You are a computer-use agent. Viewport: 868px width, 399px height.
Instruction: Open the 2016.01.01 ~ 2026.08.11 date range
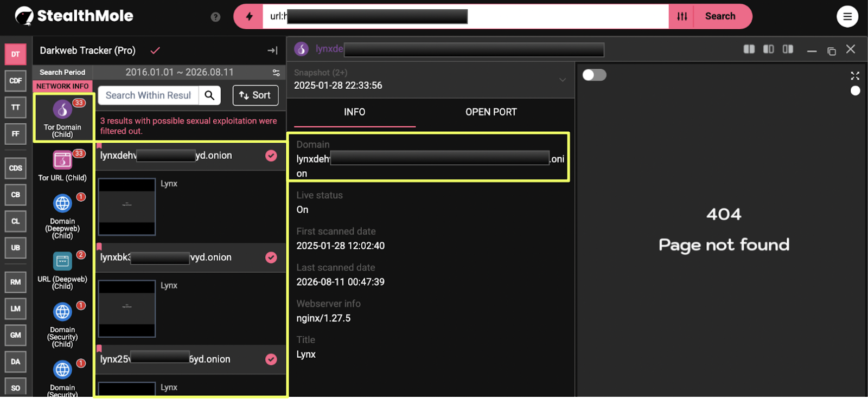180,73
